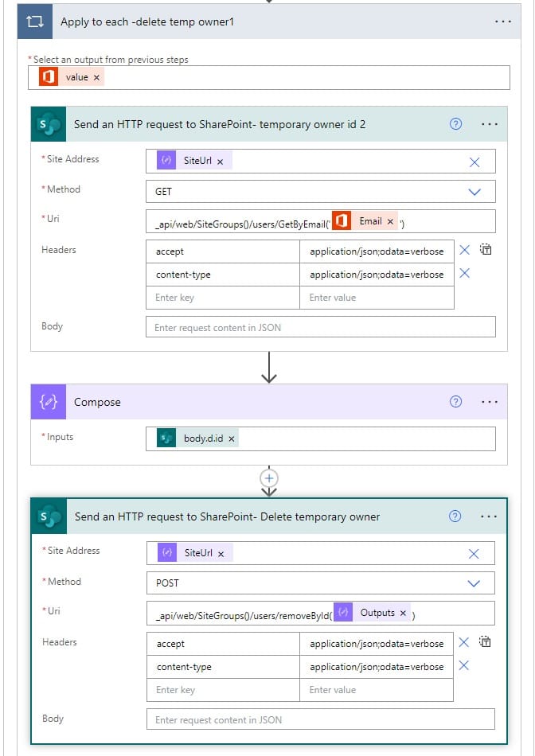Click the Email dynamic token in Uri
Image resolution: width=535 pixels, height=756 pixels.
click(365, 221)
